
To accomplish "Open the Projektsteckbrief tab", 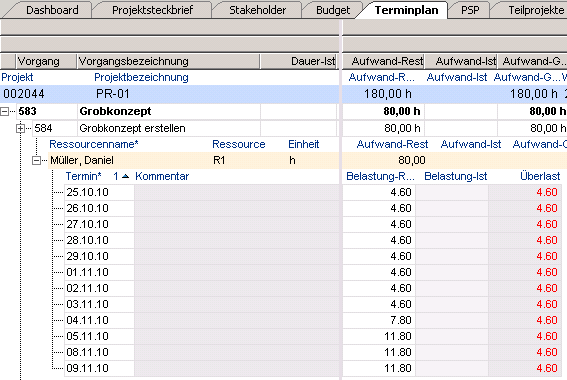I will click(152, 10).
